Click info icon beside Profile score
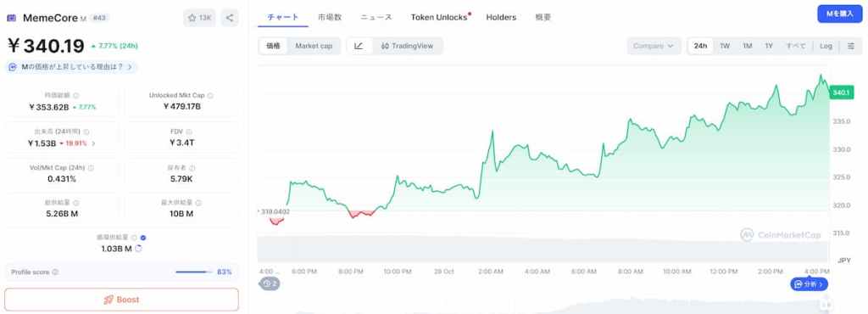The height and width of the screenshot is (314, 868). (55, 272)
